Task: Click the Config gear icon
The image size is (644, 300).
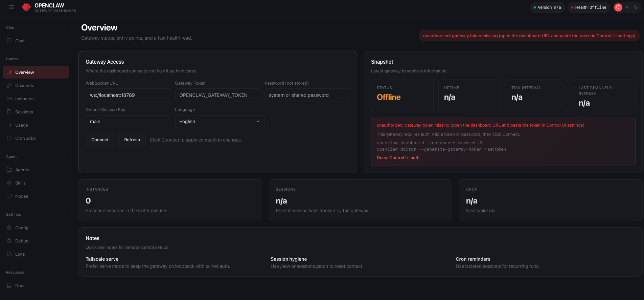Action: click(x=9, y=228)
